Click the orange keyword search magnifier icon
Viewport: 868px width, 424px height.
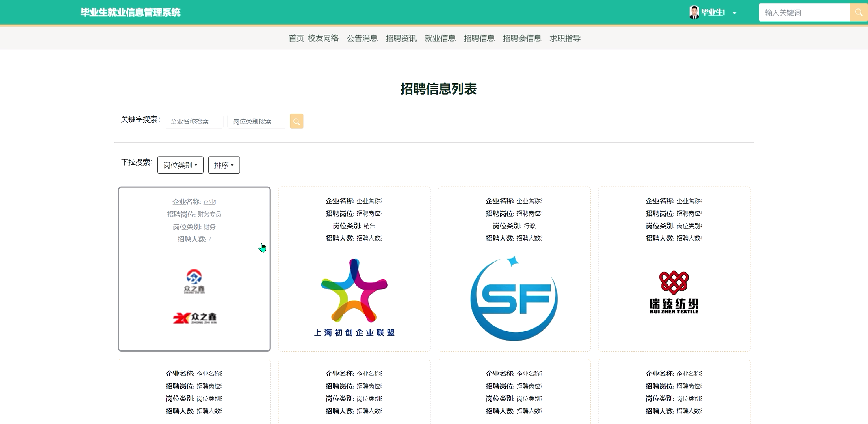[296, 121]
